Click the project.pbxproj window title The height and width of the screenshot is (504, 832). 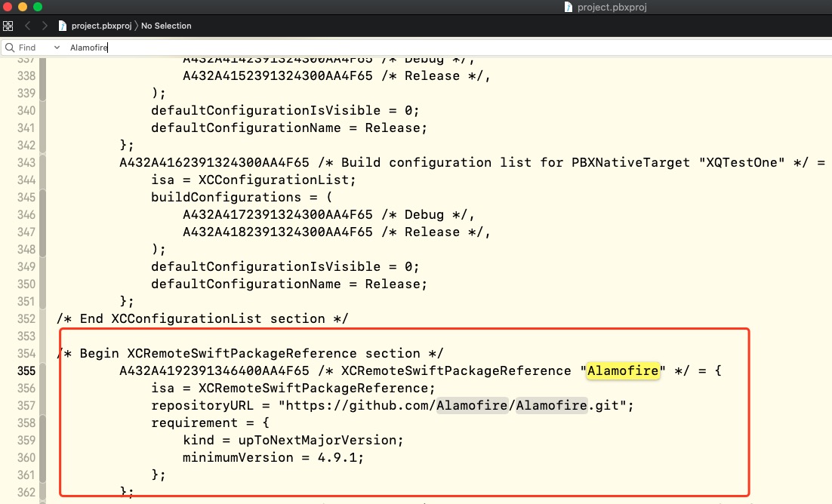pyautogui.click(x=612, y=7)
